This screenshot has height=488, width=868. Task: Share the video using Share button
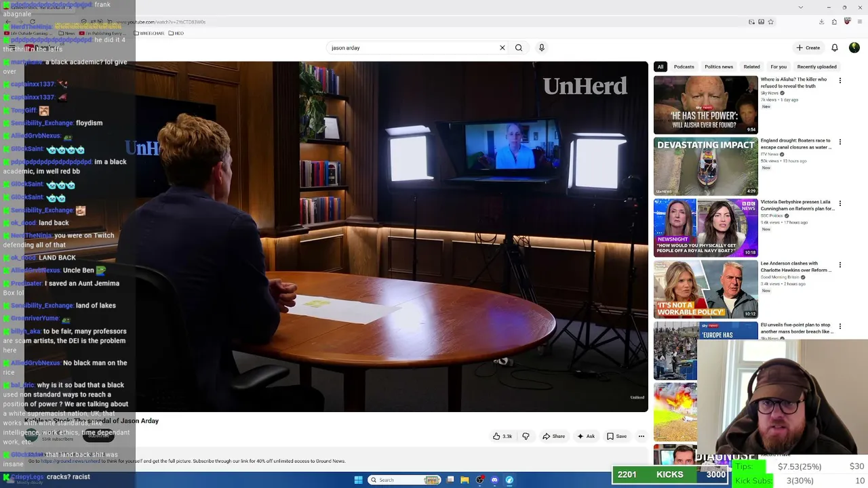(554, 436)
